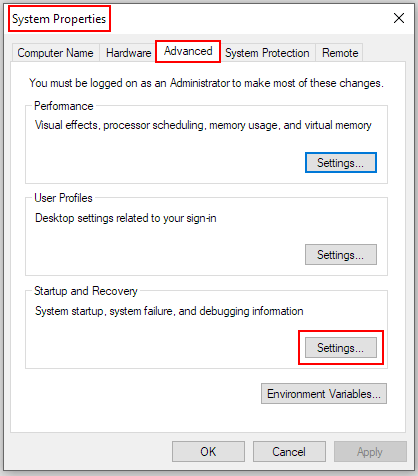Click the Performance group label
Screen dimensions: 418x476
coord(64,106)
